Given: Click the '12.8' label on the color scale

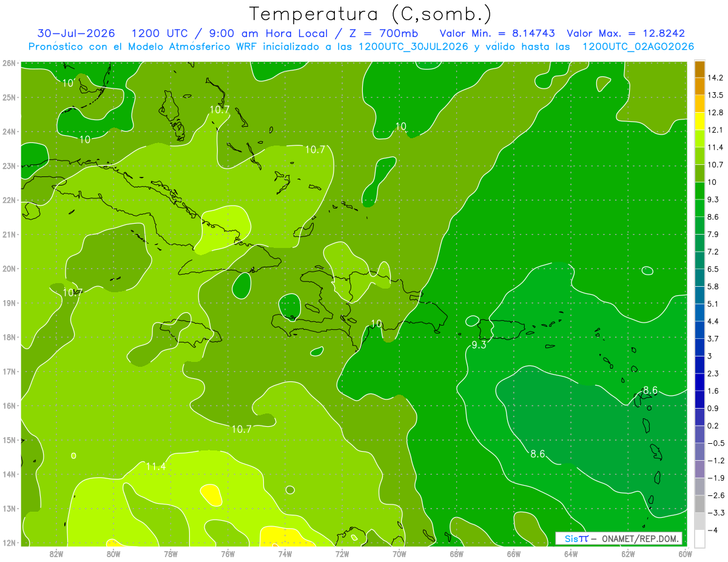Looking at the screenshot, I should point(715,112).
